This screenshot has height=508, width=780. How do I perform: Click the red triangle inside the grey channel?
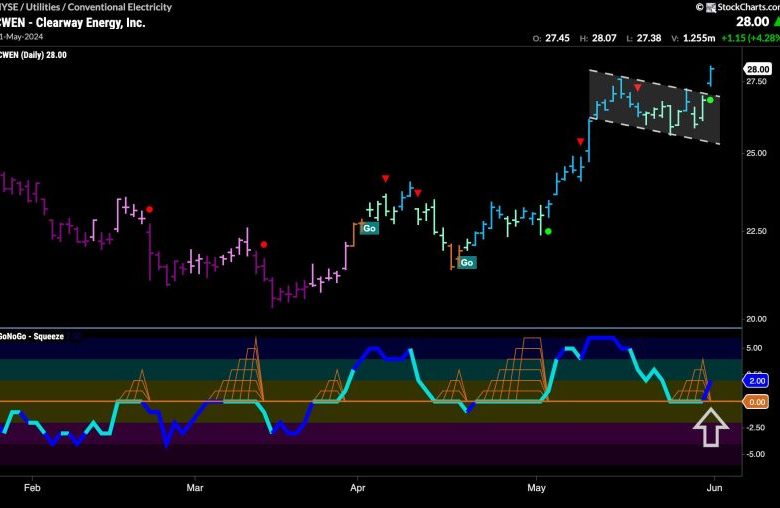[638, 88]
